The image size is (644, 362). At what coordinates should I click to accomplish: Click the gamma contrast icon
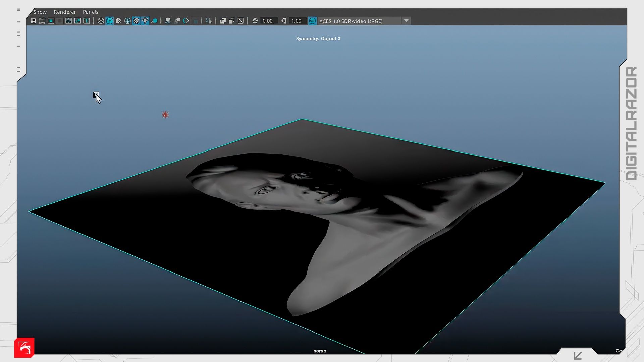click(284, 21)
